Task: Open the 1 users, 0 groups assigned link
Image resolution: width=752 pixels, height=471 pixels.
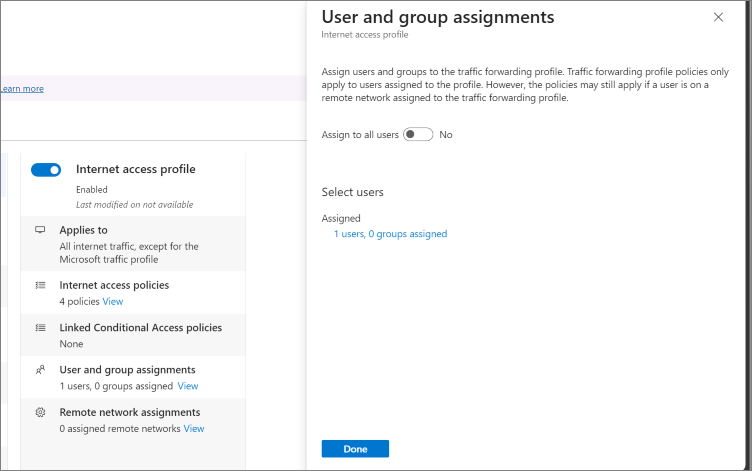Action: point(390,234)
